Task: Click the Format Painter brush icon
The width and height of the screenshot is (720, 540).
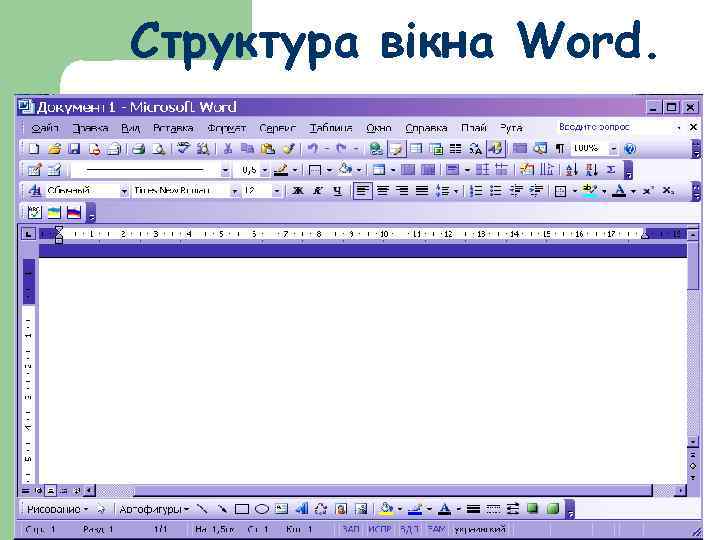Action: (x=288, y=149)
